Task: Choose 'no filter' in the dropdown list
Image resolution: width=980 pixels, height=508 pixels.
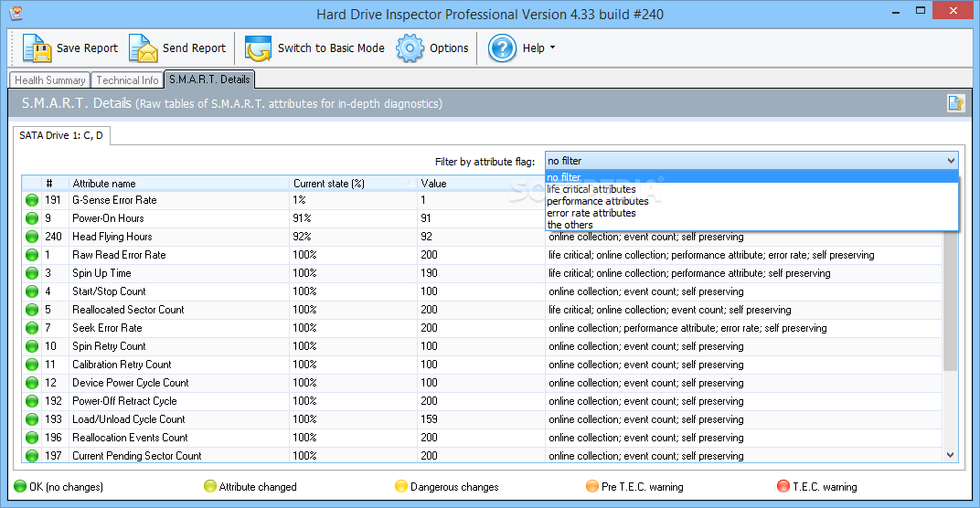Action: pos(751,177)
